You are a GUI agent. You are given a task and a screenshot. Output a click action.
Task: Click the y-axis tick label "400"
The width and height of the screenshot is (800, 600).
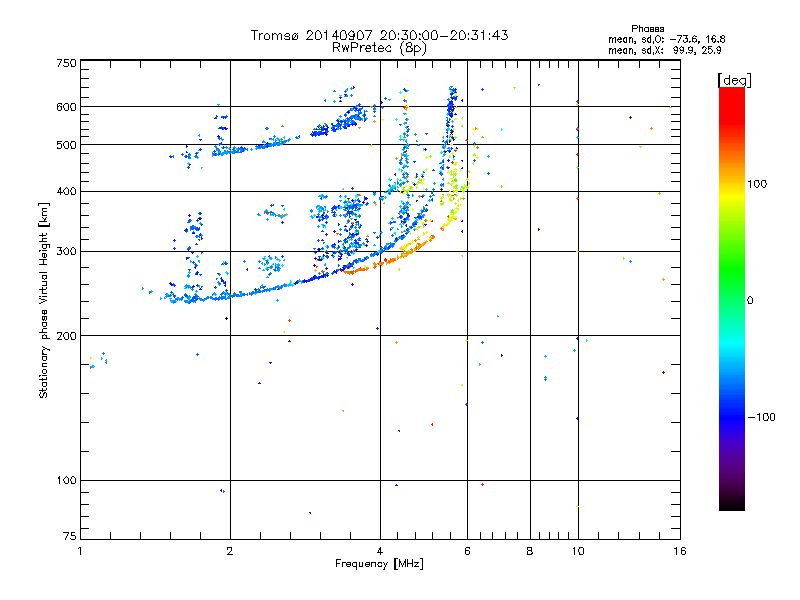(x=66, y=192)
